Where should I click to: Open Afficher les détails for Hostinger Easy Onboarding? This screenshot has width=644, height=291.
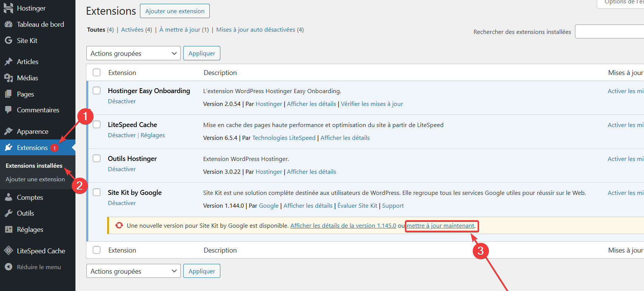pos(312,104)
